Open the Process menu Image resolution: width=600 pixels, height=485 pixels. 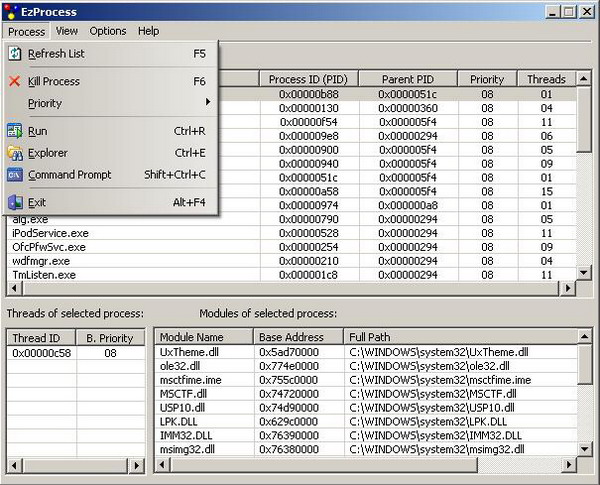(26, 31)
